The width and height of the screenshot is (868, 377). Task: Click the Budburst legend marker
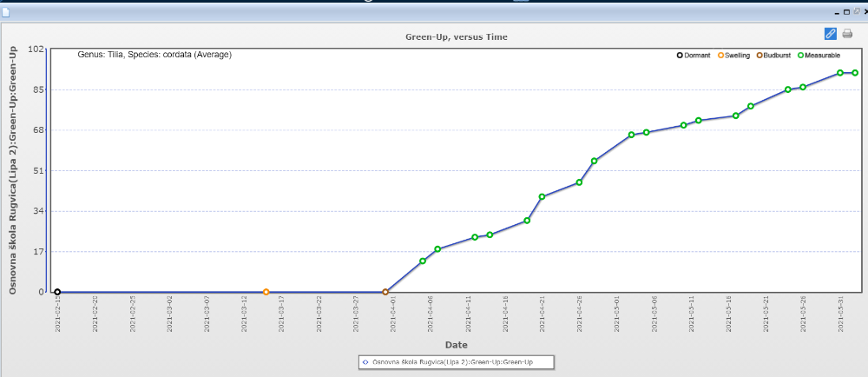759,56
